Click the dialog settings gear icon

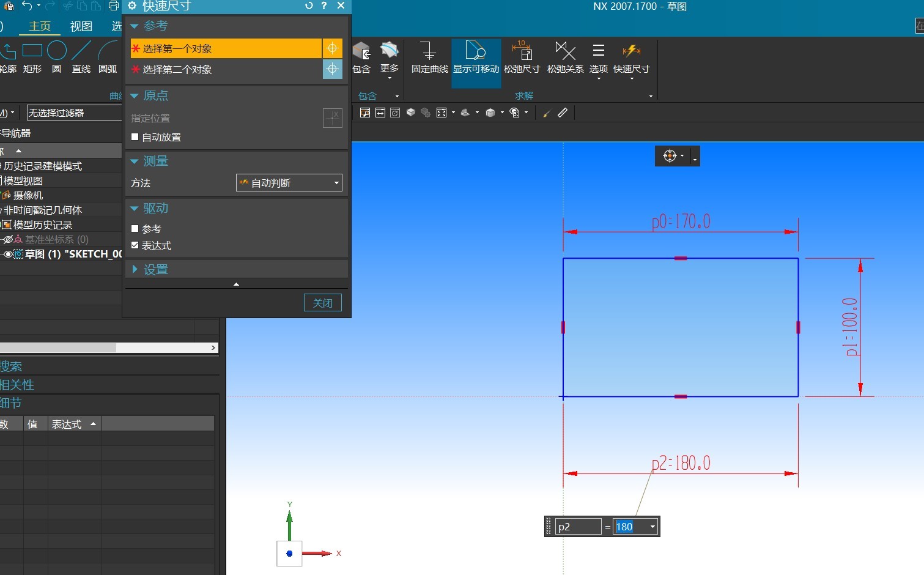click(131, 6)
